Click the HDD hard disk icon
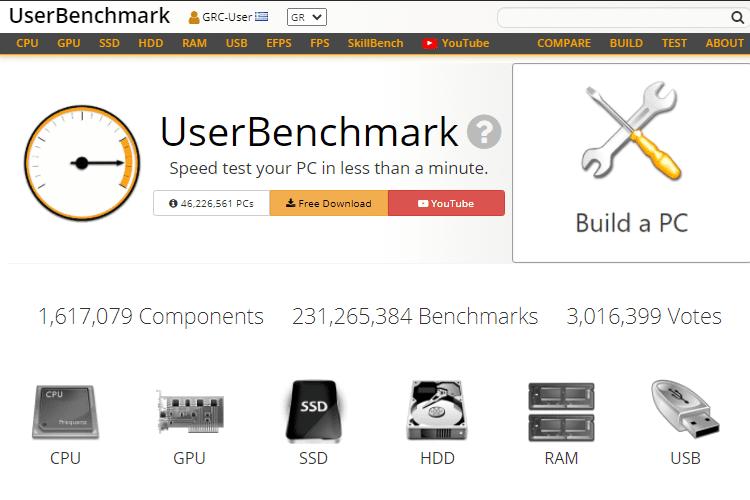 (x=437, y=411)
